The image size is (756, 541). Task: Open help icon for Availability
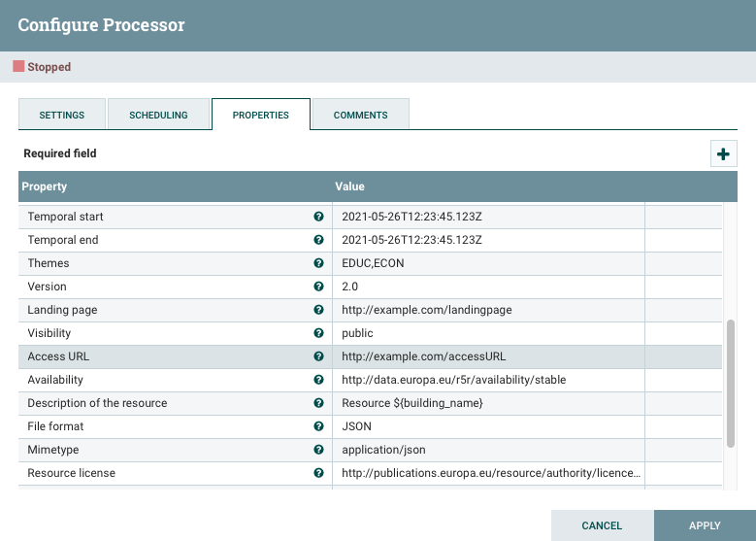point(318,380)
